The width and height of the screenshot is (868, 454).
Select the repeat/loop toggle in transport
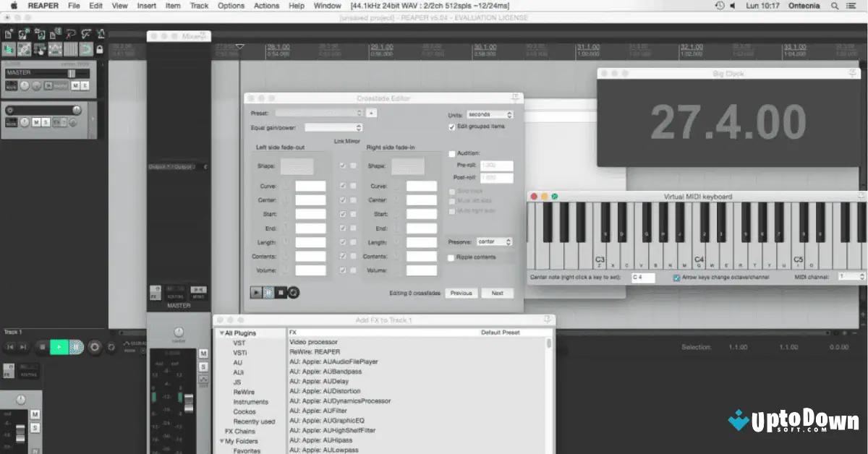click(111, 347)
